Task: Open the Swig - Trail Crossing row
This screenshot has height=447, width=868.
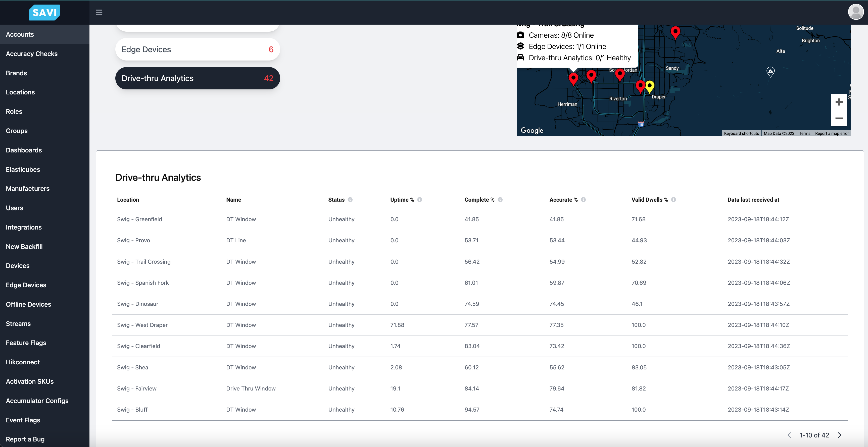Action: (143, 261)
